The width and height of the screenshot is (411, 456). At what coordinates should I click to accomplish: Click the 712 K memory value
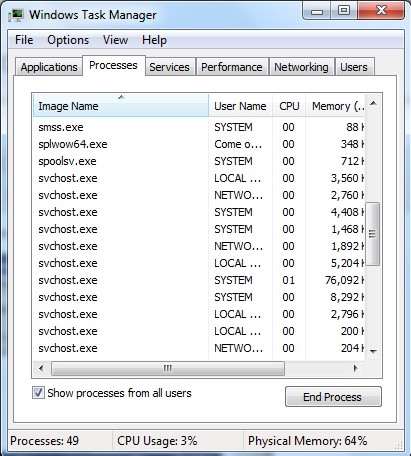point(352,161)
